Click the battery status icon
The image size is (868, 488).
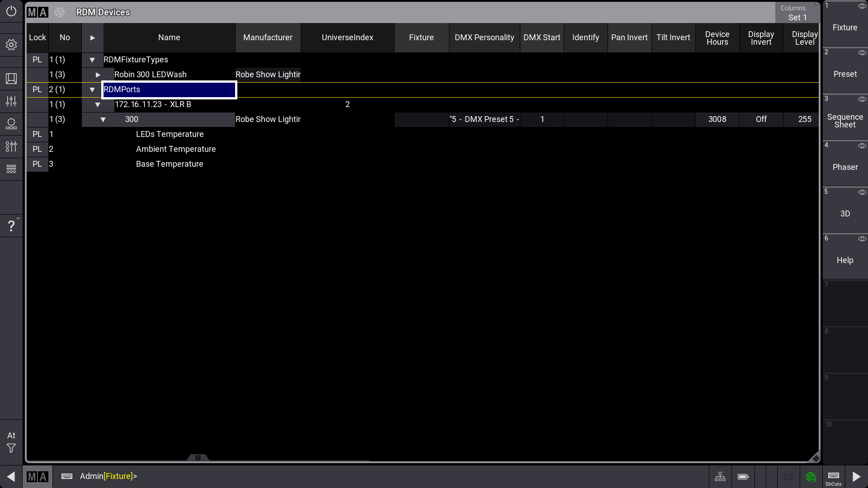click(x=743, y=477)
